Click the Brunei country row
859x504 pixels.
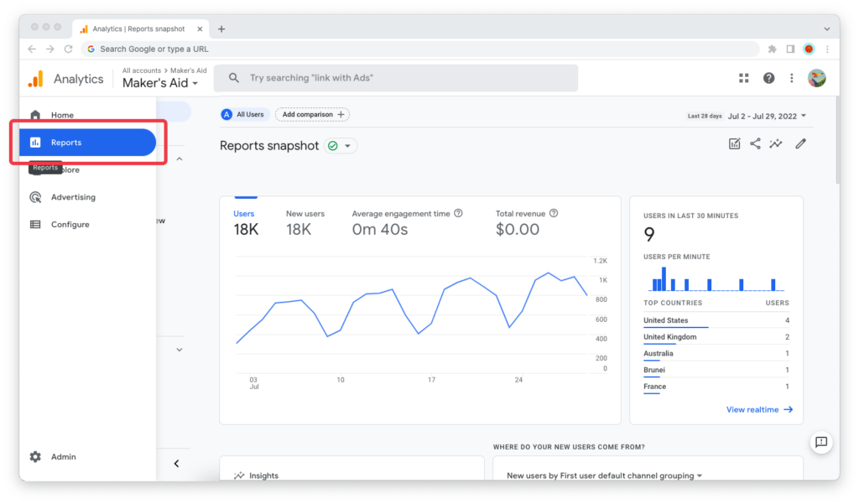tap(716, 370)
